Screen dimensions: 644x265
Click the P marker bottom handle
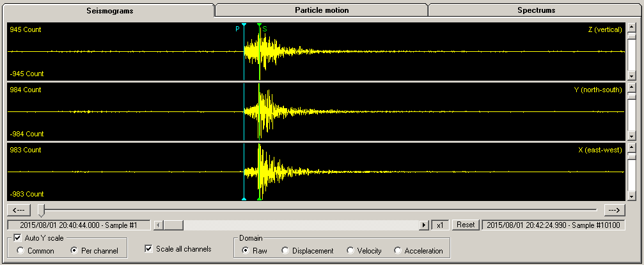[244, 199]
